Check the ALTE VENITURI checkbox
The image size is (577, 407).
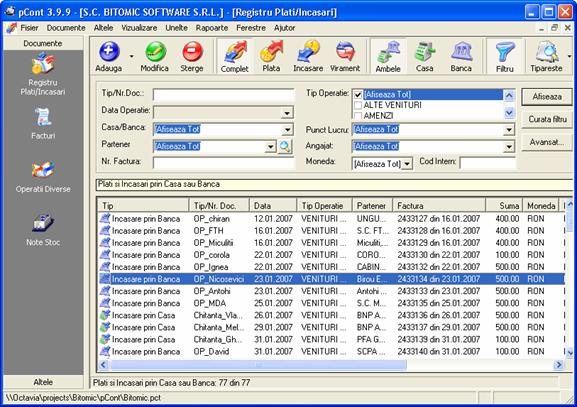(358, 105)
